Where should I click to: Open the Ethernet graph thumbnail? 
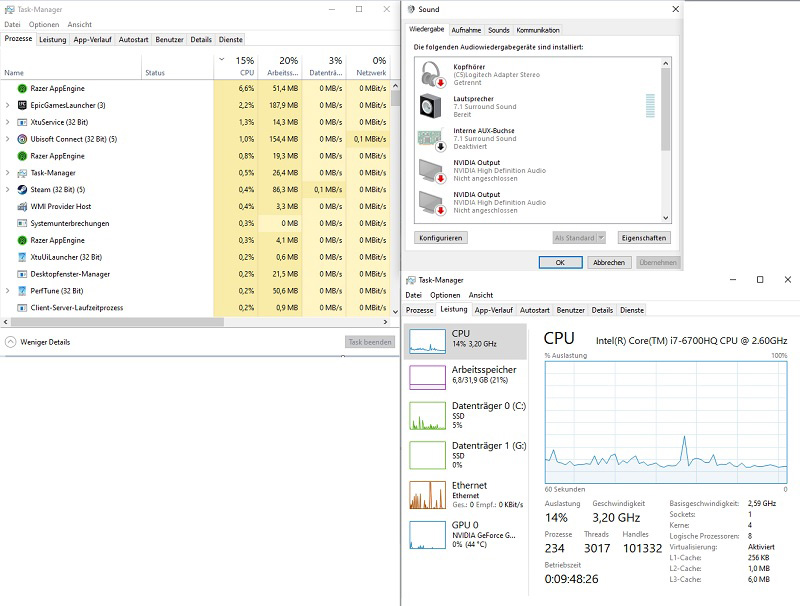click(x=427, y=495)
